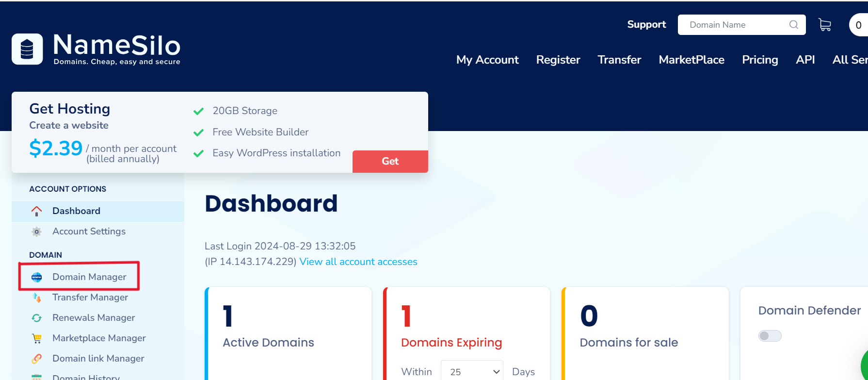The image size is (868, 380).
Task: Go to MarketPlace in top navigation
Action: tap(691, 60)
